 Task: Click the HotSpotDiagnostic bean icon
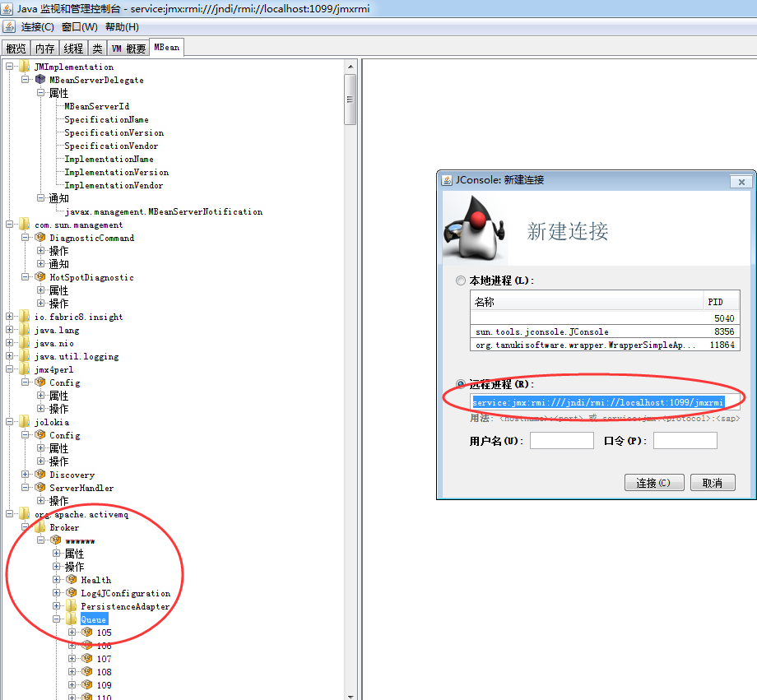click(x=40, y=277)
